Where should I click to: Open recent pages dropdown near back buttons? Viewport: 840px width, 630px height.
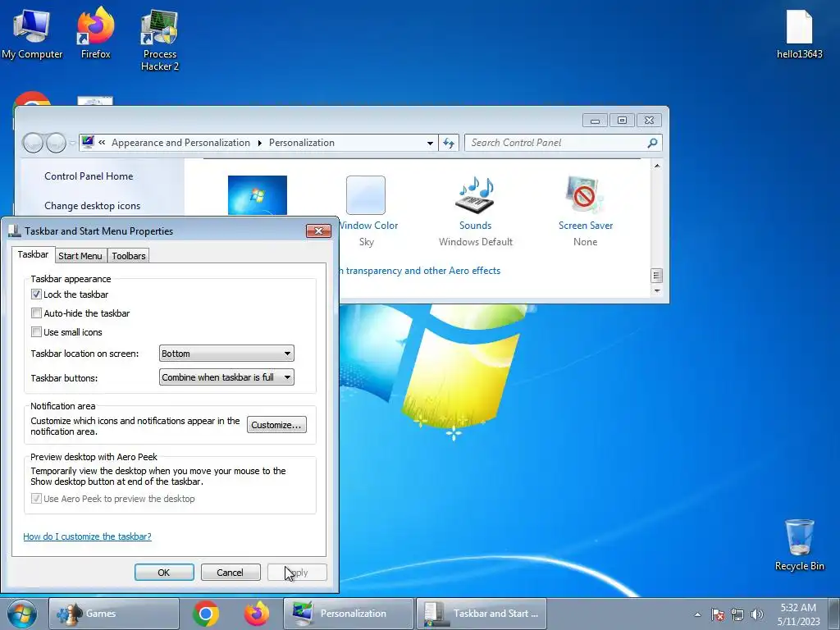(72, 143)
